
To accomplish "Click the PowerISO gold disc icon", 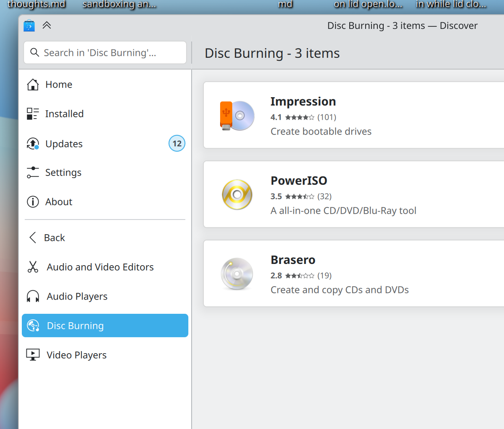I will click(x=237, y=194).
